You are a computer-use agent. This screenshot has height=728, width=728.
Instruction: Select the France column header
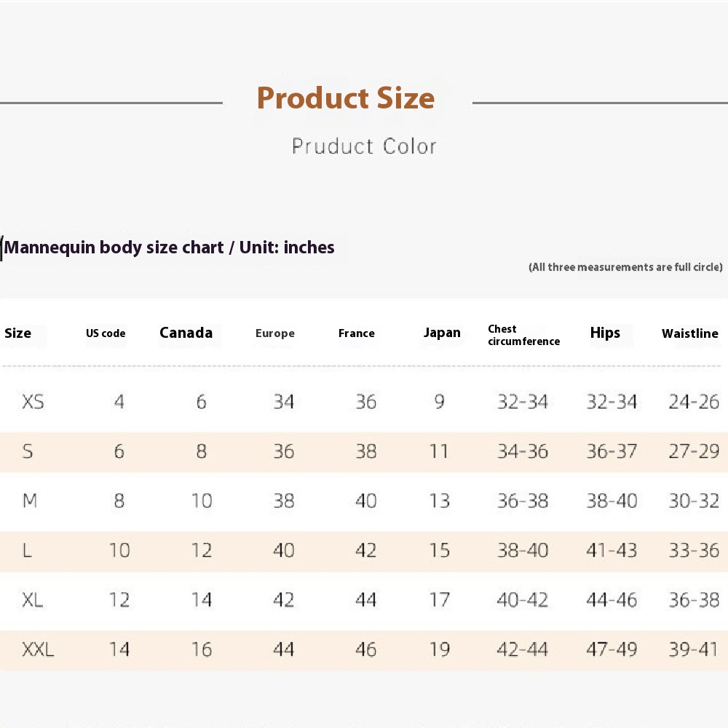[357, 333]
